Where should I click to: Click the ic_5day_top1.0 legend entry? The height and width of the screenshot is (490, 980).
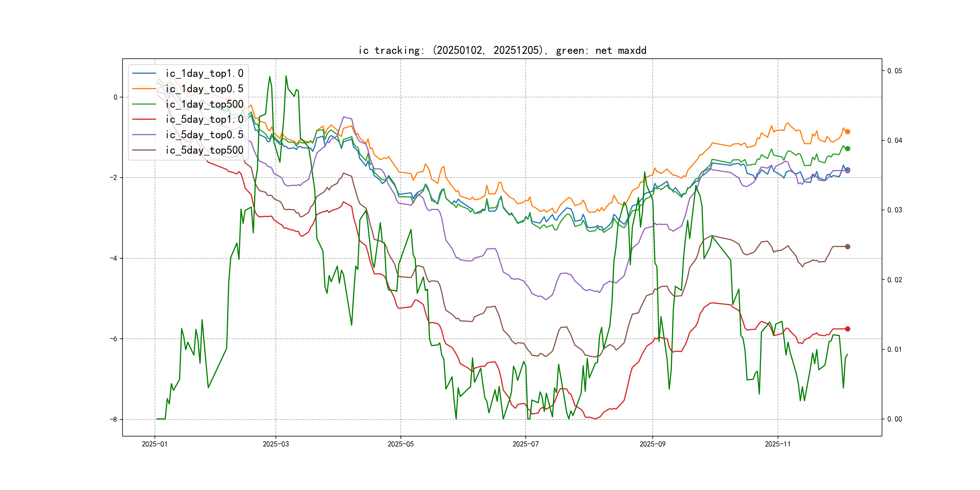click(x=204, y=119)
